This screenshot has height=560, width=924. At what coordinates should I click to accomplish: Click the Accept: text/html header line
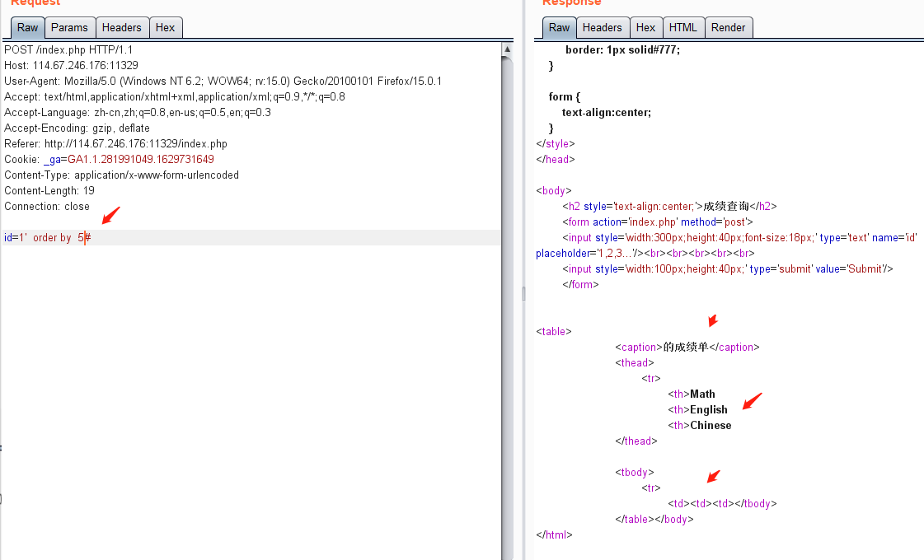point(175,96)
